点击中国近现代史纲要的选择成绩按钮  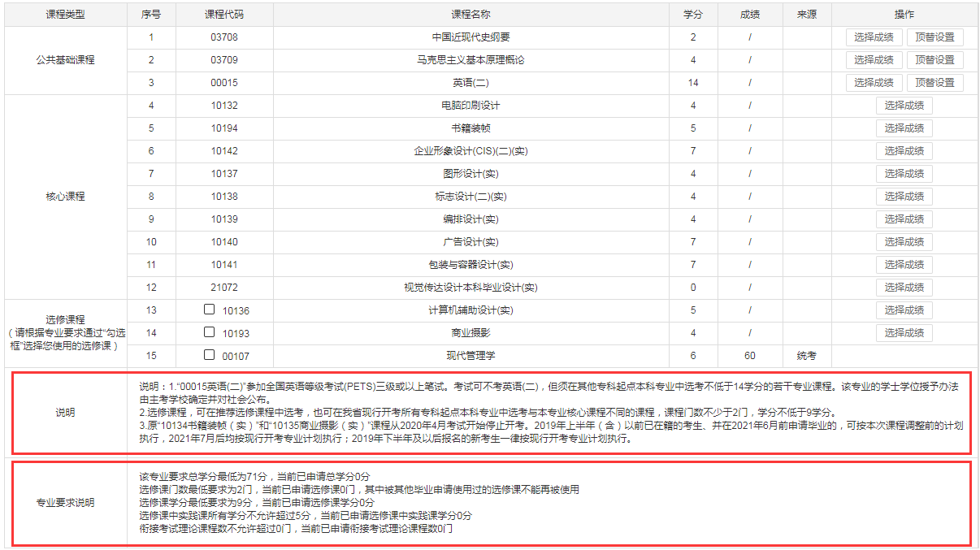[x=874, y=37]
